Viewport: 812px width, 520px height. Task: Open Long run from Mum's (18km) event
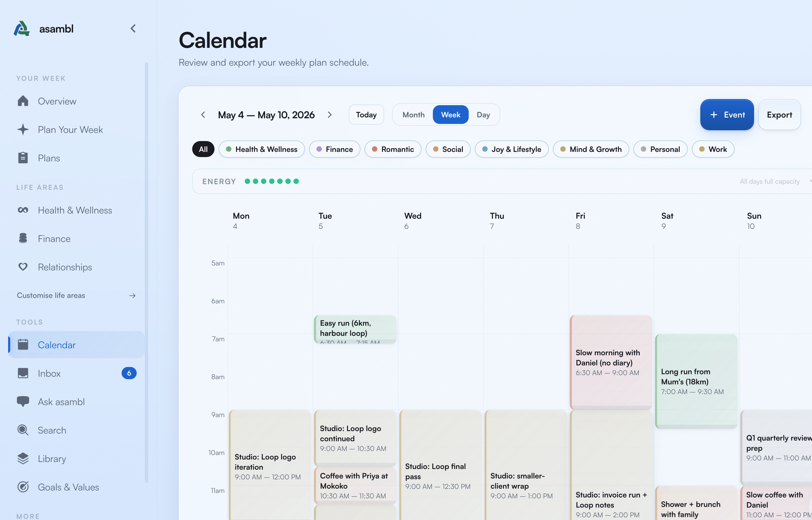(x=696, y=381)
